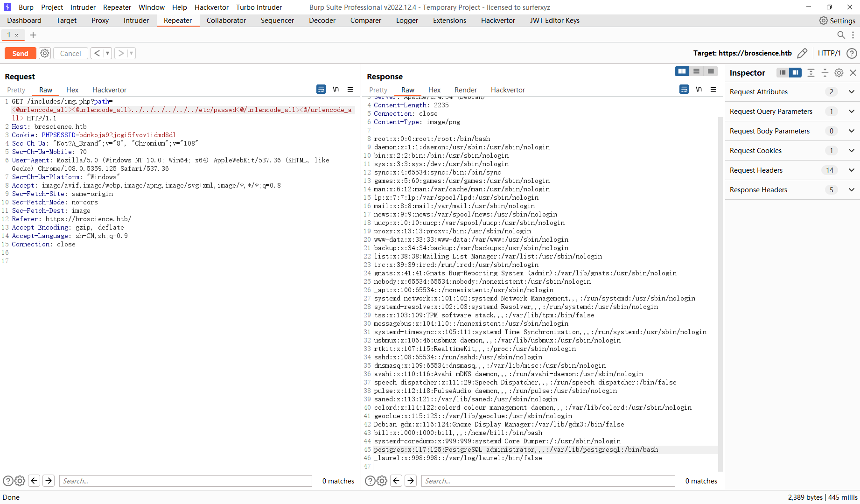Open request search help icon
The width and height of the screenshot is (860, 504).
tap(8, 481)
